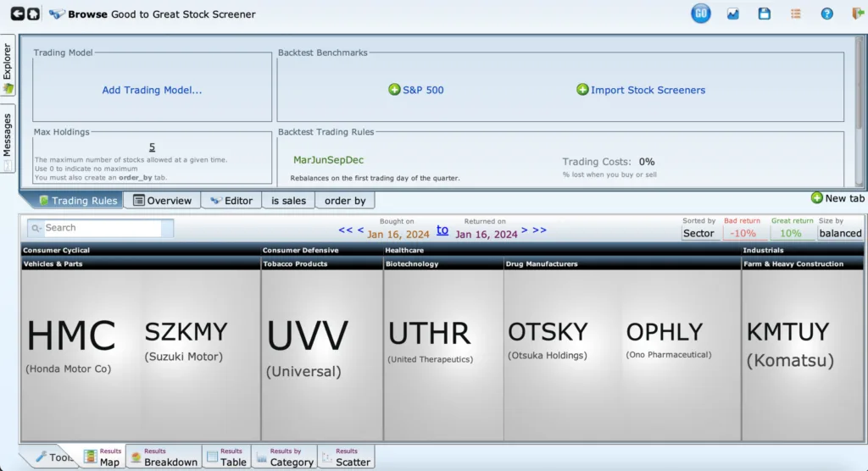Screen dimensions: 868x471
Task: Click the exit icon at top right
Action: (858, 14)
